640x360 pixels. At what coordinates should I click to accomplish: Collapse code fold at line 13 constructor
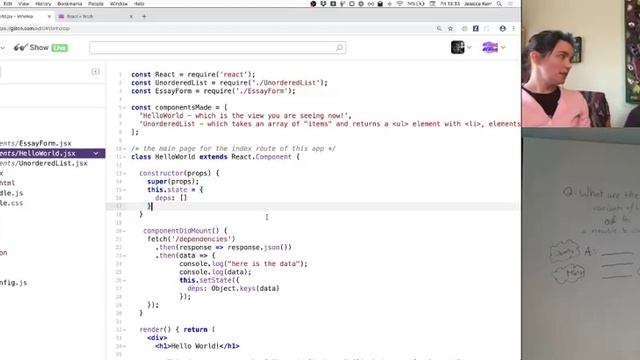[124, 173]
